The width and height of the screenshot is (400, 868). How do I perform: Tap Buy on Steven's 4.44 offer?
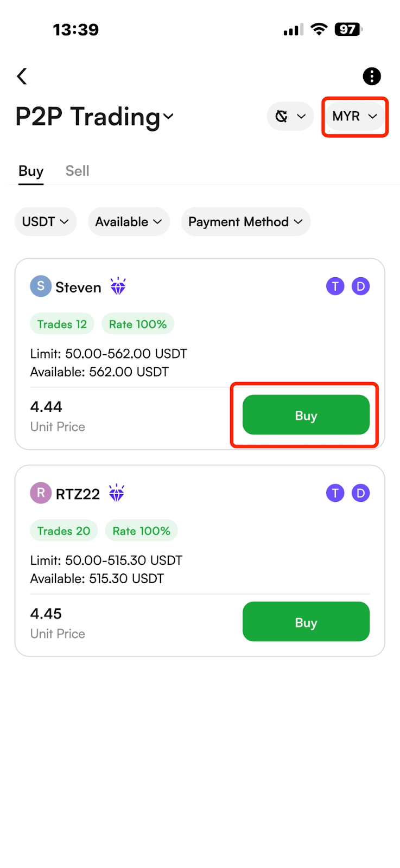[306, 415]
